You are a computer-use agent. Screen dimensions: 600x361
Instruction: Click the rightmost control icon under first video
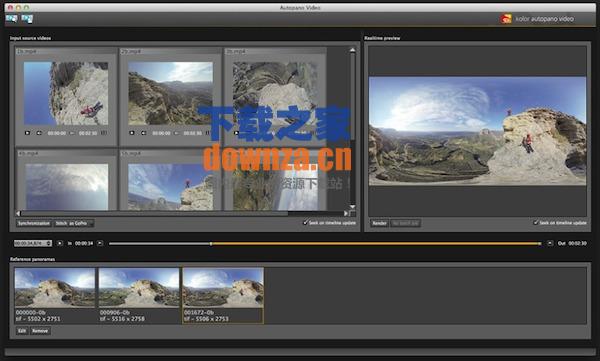(103, 133)
